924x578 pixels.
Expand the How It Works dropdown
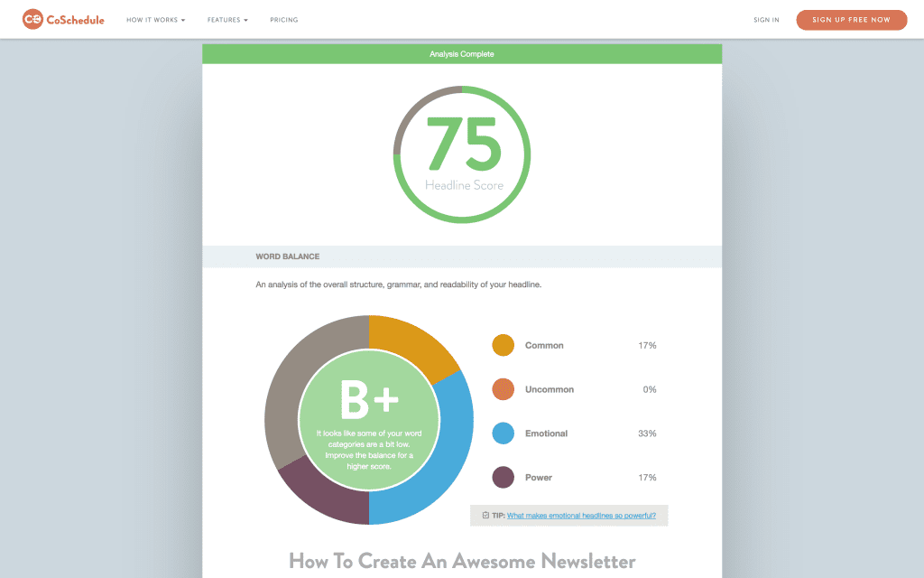(x=155, y=19)
